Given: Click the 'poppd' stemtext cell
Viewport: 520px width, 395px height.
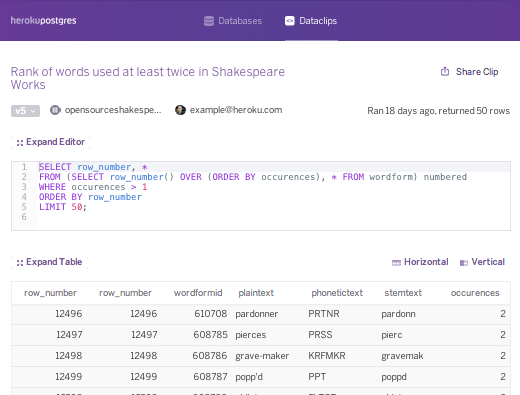Looking at the screenshot, I should click(394, 377).
